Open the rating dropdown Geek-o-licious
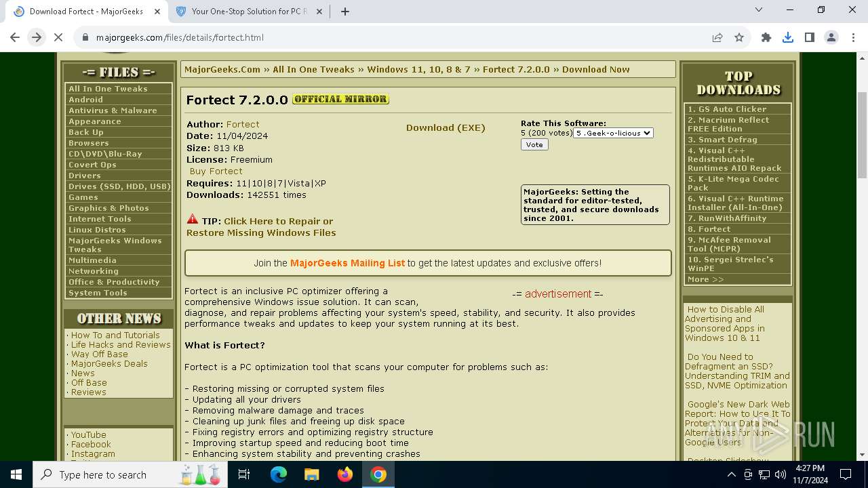 613,133
